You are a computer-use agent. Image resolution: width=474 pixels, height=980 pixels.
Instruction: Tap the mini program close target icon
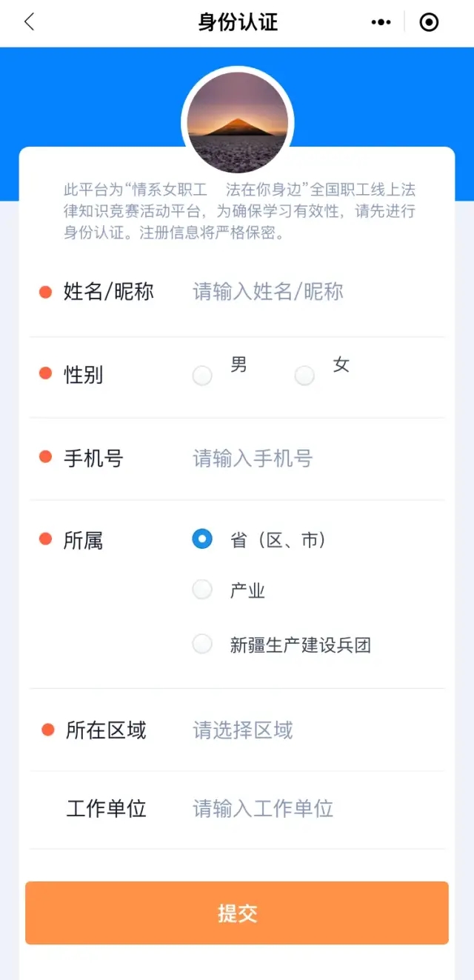pos(429,22)
